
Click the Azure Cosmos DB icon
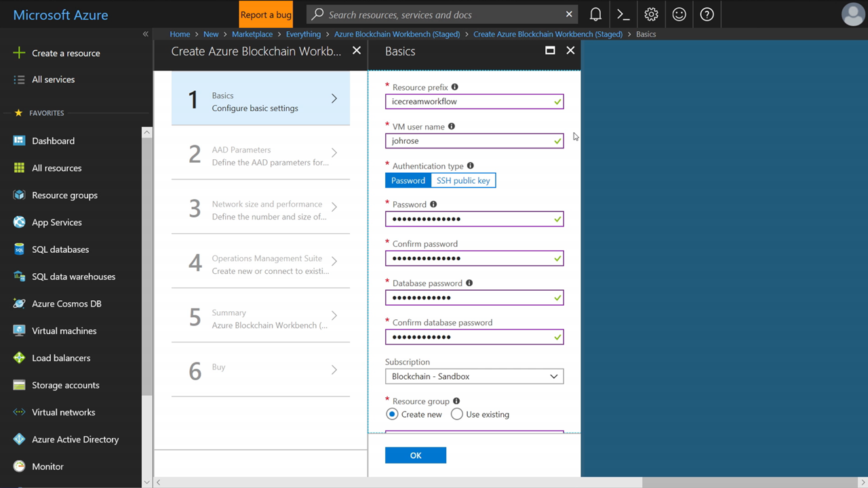pyautogui.click(x=19, y=304)
